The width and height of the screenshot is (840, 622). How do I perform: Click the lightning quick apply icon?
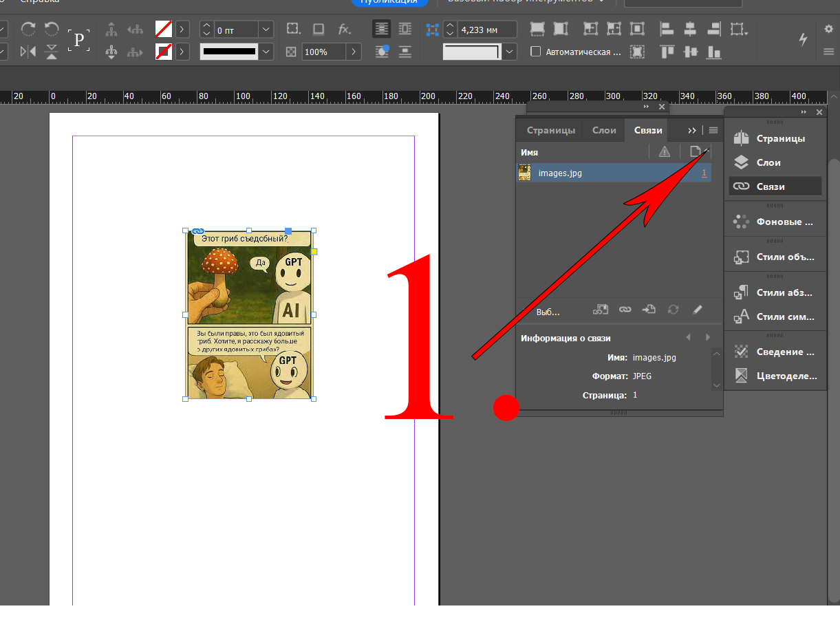coord(803,39)
